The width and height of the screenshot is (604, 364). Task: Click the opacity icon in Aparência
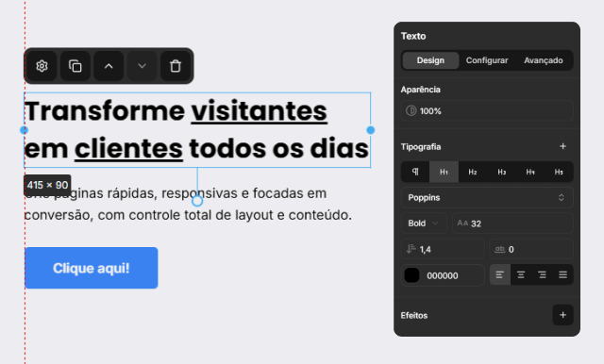pos(411,111)
